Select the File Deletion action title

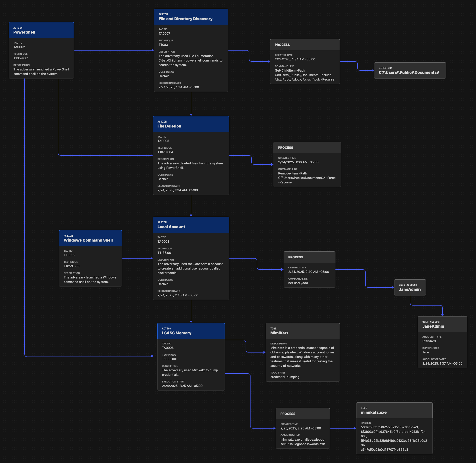click(169, 126)
